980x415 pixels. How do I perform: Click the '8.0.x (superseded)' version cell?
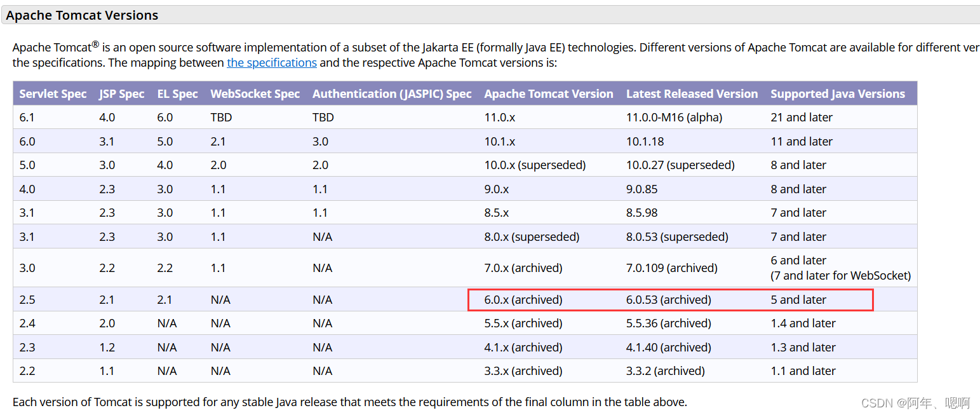click(x=532, y=236)
